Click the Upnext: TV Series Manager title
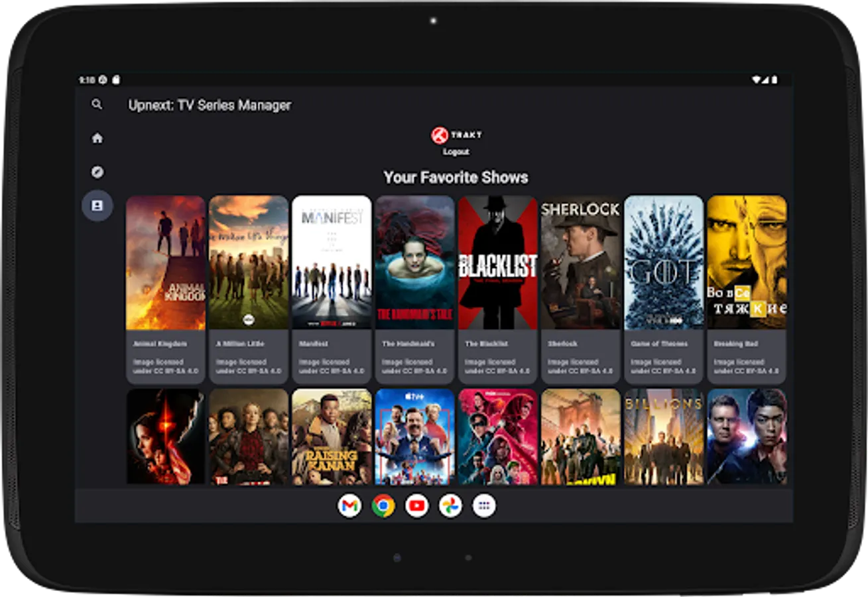The width and height of the screenshot is (868, 597). click(210, 105)
